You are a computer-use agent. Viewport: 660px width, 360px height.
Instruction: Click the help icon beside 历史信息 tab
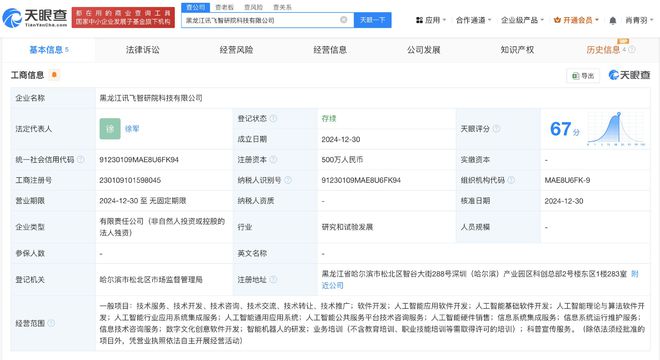632,50
